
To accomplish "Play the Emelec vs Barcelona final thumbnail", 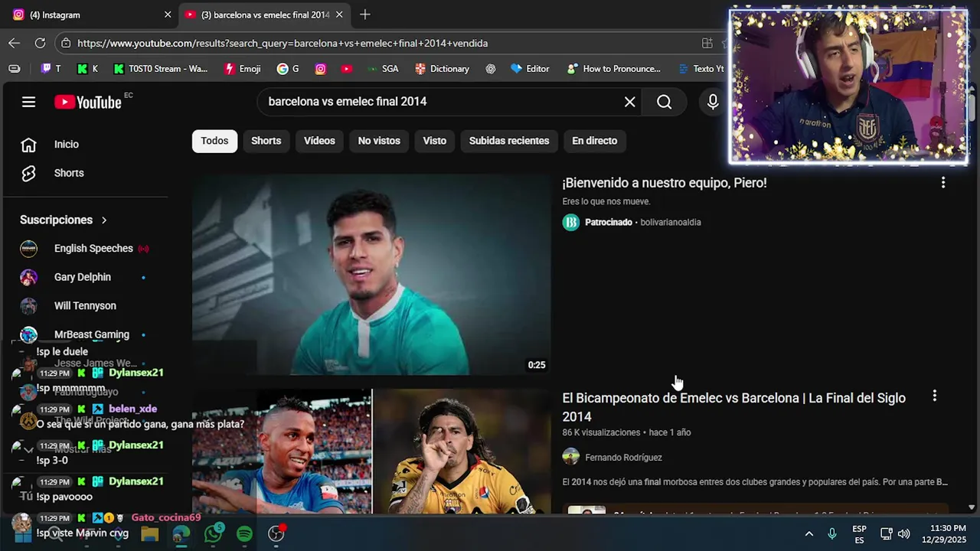I will click(x=371, y=452).
